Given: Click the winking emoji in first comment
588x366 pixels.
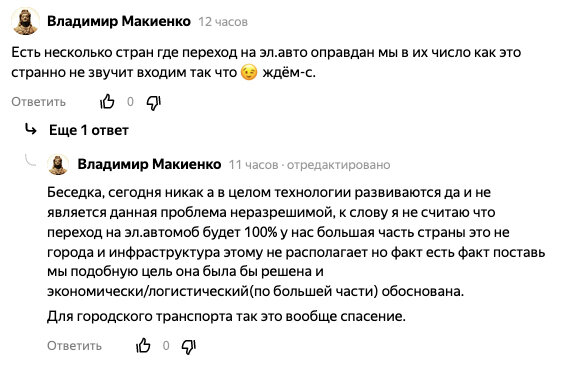Looking at the screenshot, I should click(249, 72).
